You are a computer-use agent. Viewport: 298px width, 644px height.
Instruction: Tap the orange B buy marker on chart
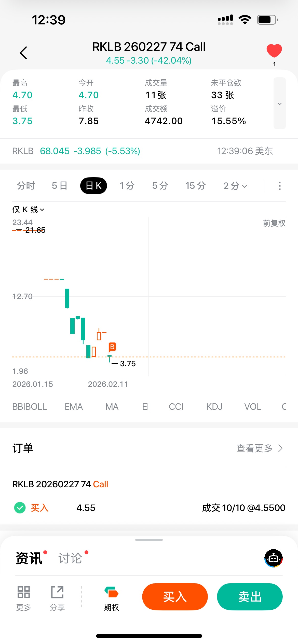tap(112, 347)
